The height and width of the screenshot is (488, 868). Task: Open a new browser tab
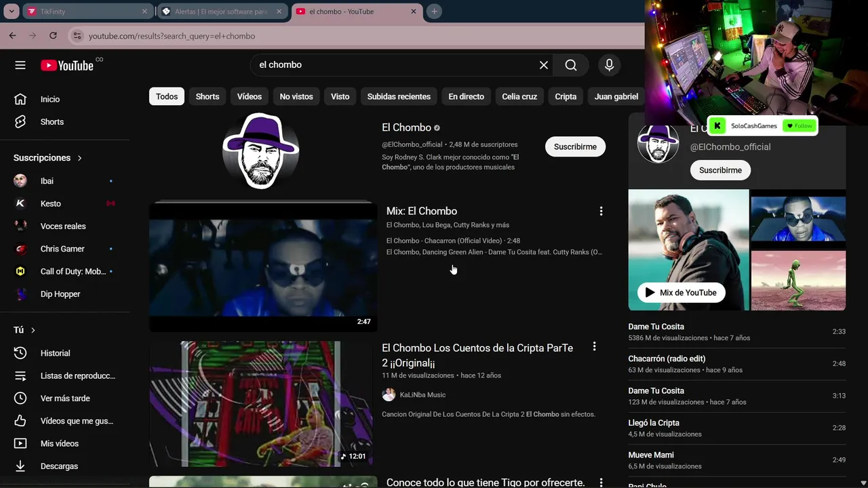[435, 12]
